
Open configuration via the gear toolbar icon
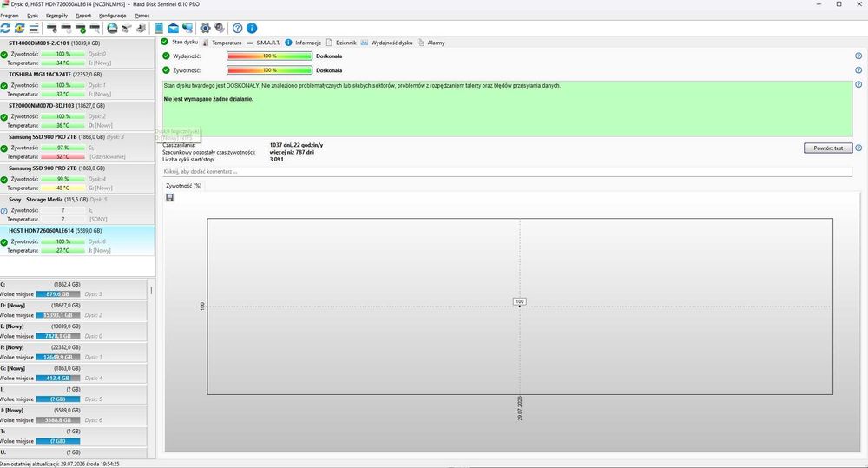[x=206, y=29]
